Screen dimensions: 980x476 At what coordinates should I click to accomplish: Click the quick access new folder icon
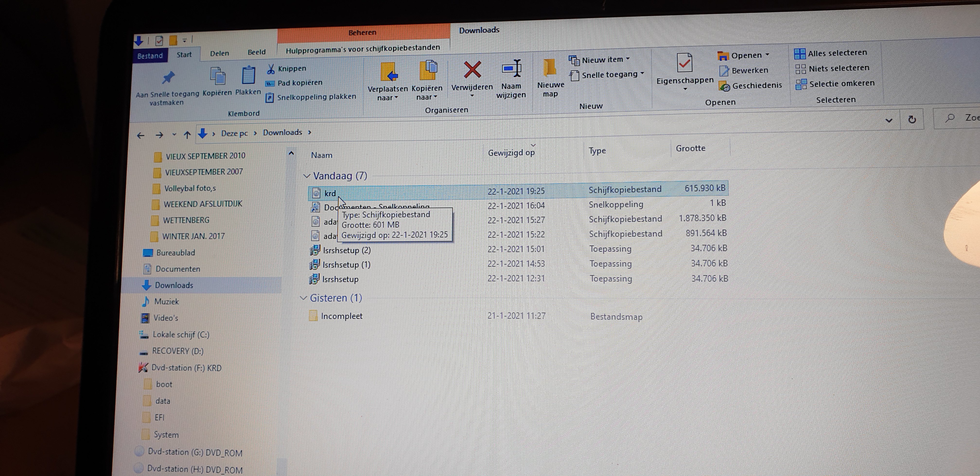pyautogui.click(x=173, y=40)
